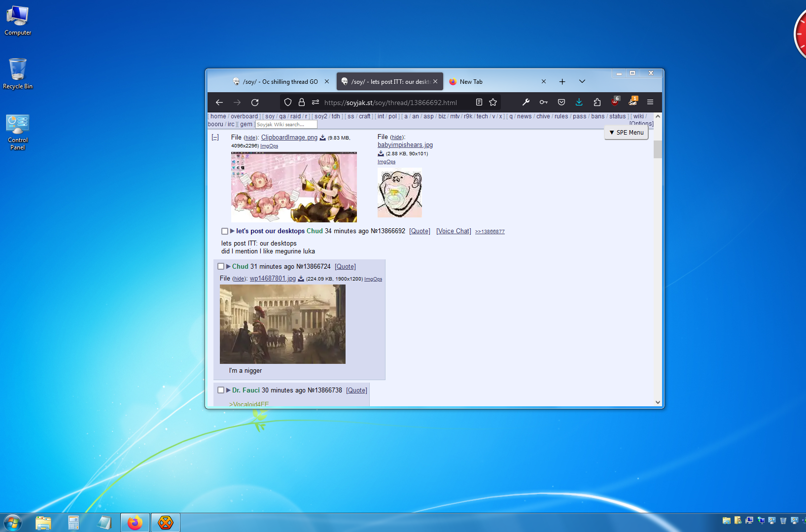Click the Reload page button
The height and width of the screenshot is (532, 806).
[255, 103]
